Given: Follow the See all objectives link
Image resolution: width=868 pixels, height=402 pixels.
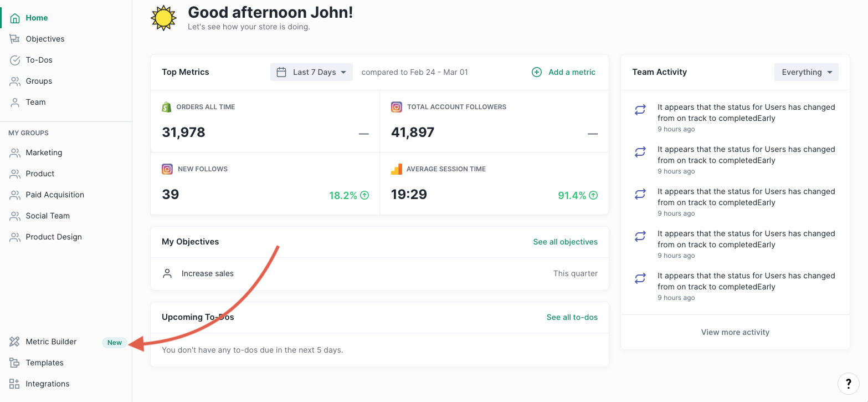Looking at the screenshot, I should tap(565, 242).
